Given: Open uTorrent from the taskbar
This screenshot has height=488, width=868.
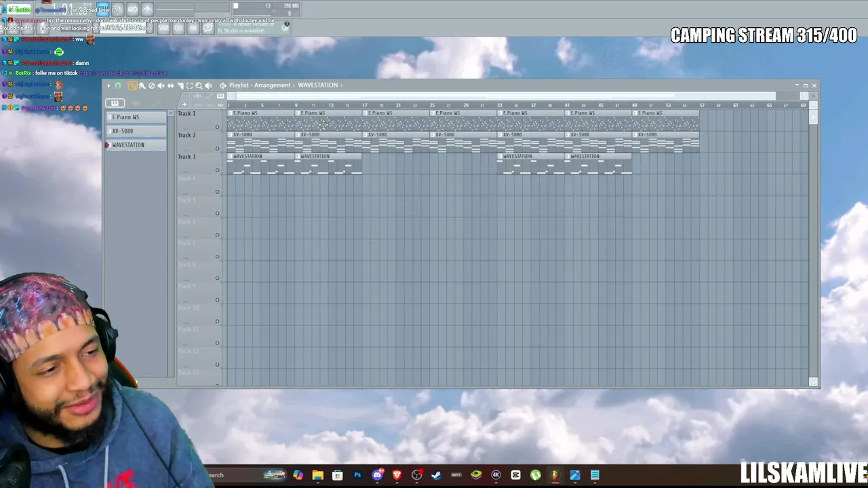Looking at the screenshot, I should (x=536, y=475).
